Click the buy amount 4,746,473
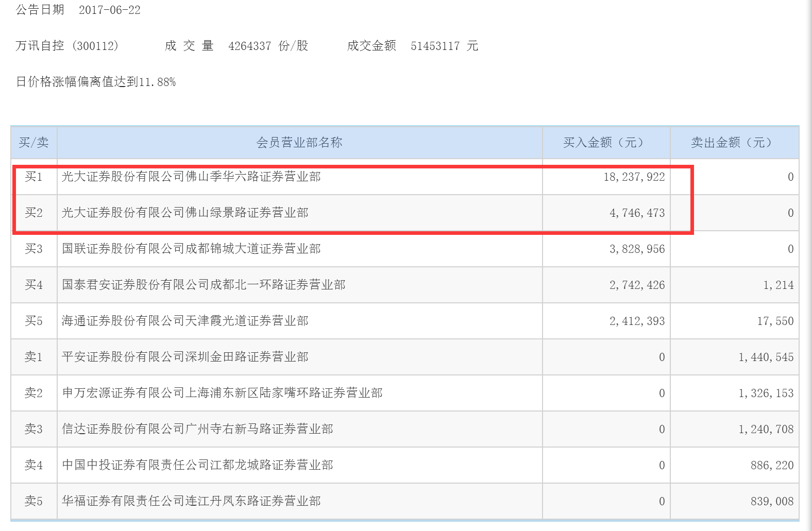This screenshot has width=812, height=531. pyautogui.click(x=637, y=213)
